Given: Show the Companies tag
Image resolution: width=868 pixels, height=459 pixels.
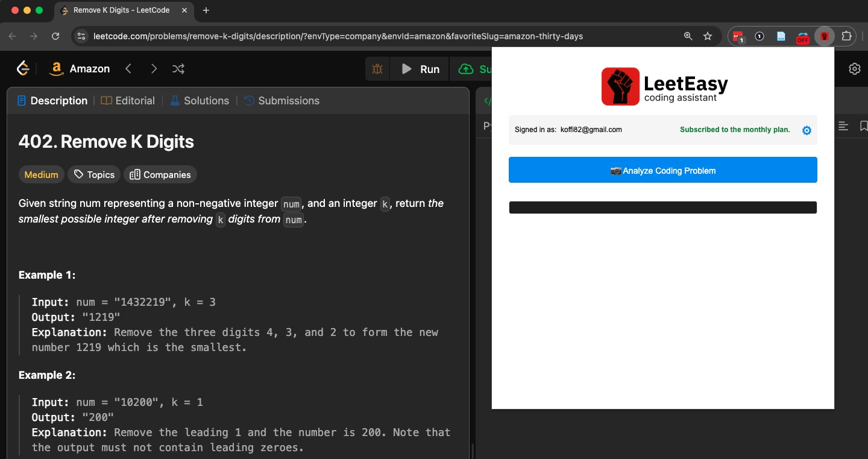Looking at the screenshot, I should (x=160, y=175).
